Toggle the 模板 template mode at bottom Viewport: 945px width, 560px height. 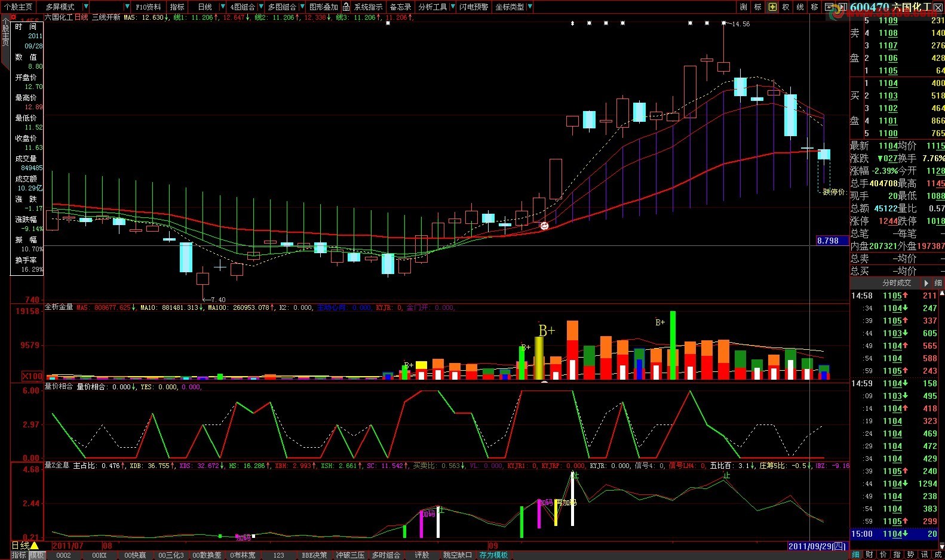[x=37, y=555]
